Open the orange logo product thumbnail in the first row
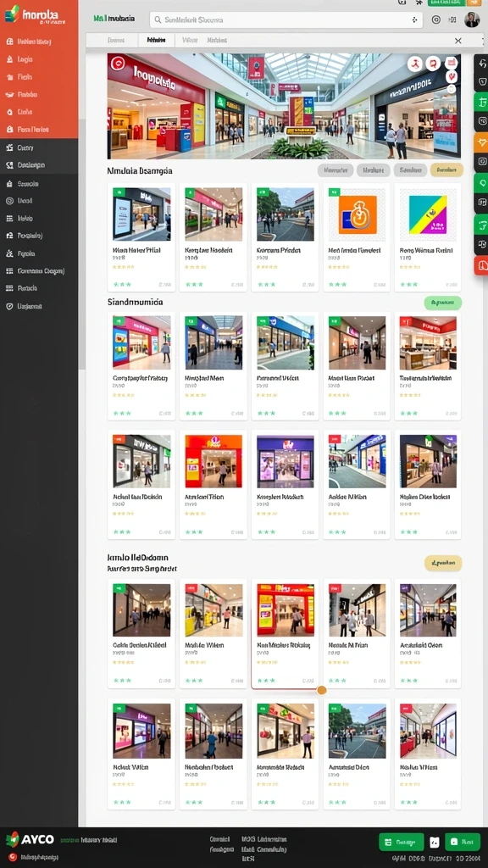This screenshot has width=488, height=868. click(x=357, y=214)
